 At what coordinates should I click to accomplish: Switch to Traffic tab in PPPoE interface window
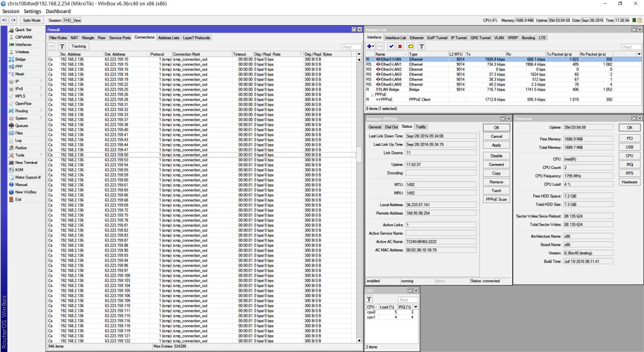[x=421, y=127]
